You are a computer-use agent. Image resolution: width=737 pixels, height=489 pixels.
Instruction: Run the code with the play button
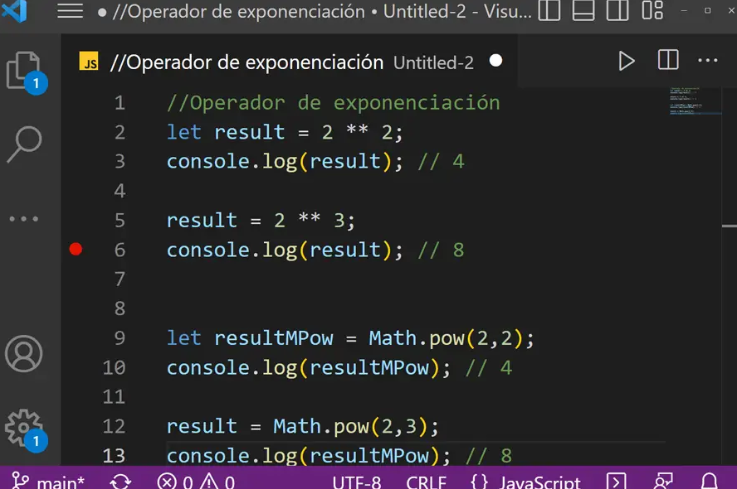627,61
